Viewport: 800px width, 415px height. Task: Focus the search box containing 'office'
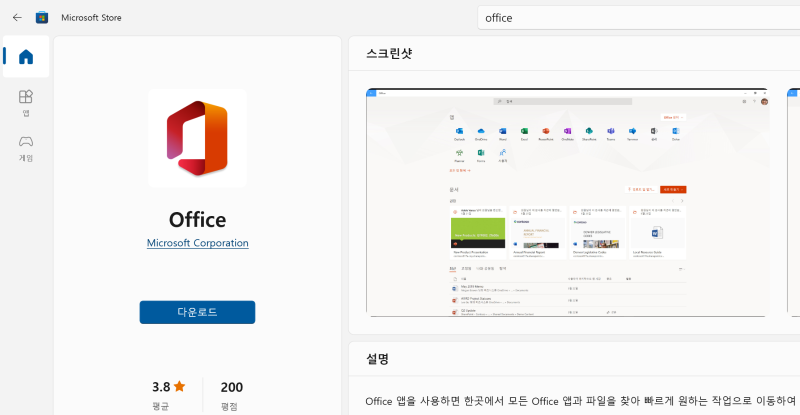coord(638,18)
